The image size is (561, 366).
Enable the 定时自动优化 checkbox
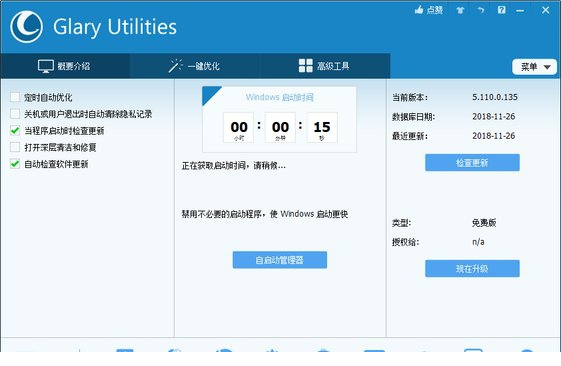pyautogui.click(x=15, y=97)
